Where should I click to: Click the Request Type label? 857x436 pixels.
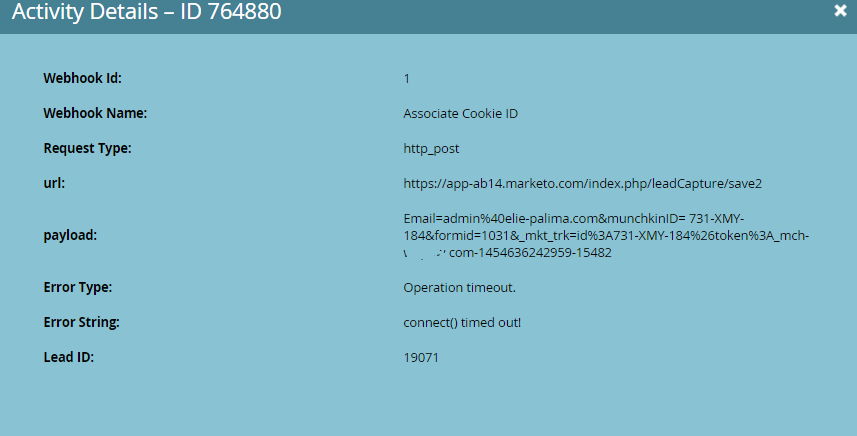click(87, 148)
